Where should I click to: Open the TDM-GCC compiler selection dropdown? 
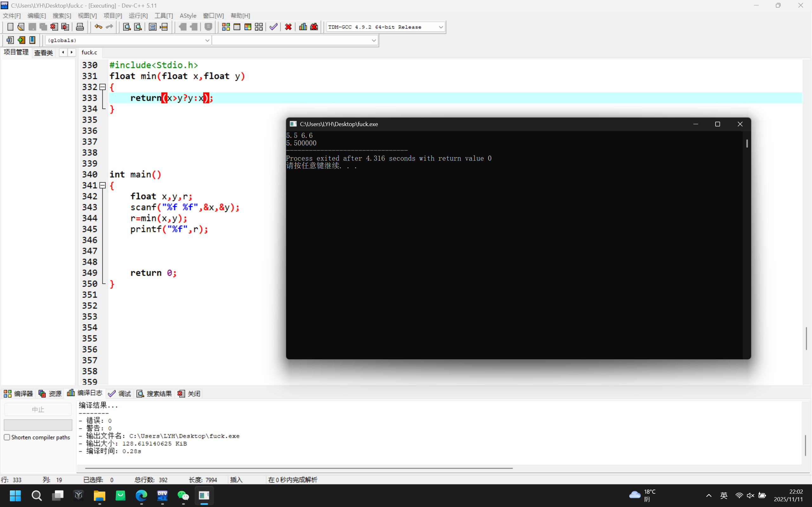tap(441, 27)
